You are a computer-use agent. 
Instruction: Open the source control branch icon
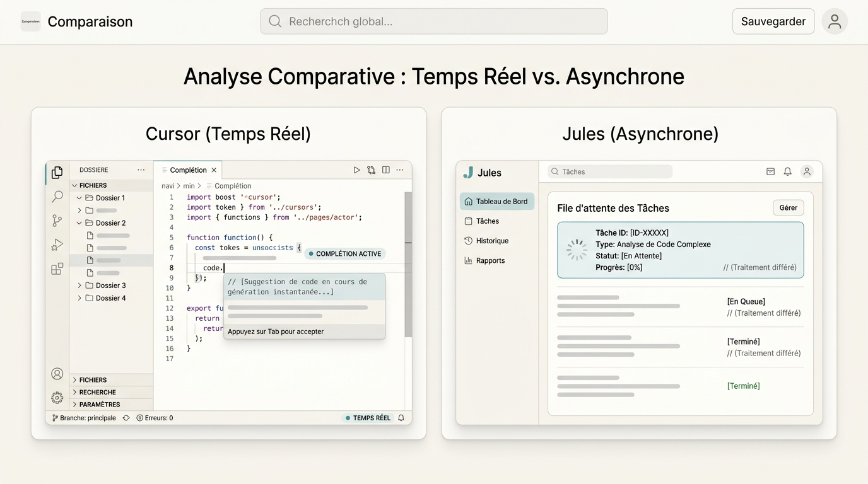point(57,221)
